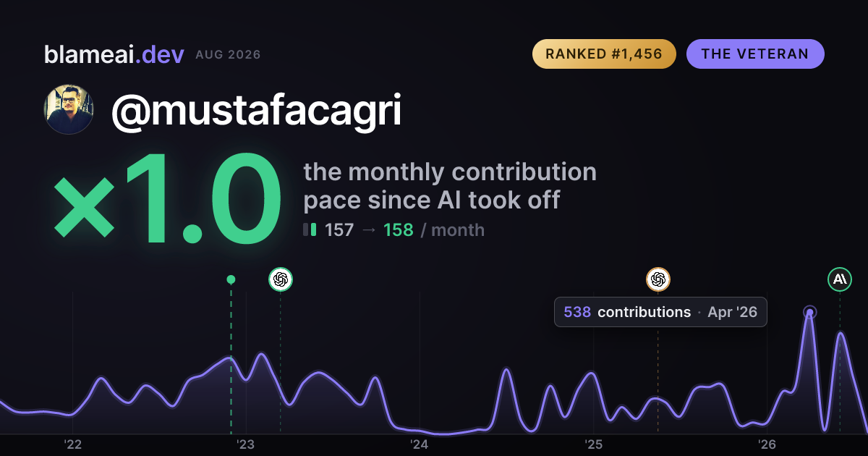Click the ×1.0 multiplier figure
This screenshot has height=456, width=868.
(168, 201)
